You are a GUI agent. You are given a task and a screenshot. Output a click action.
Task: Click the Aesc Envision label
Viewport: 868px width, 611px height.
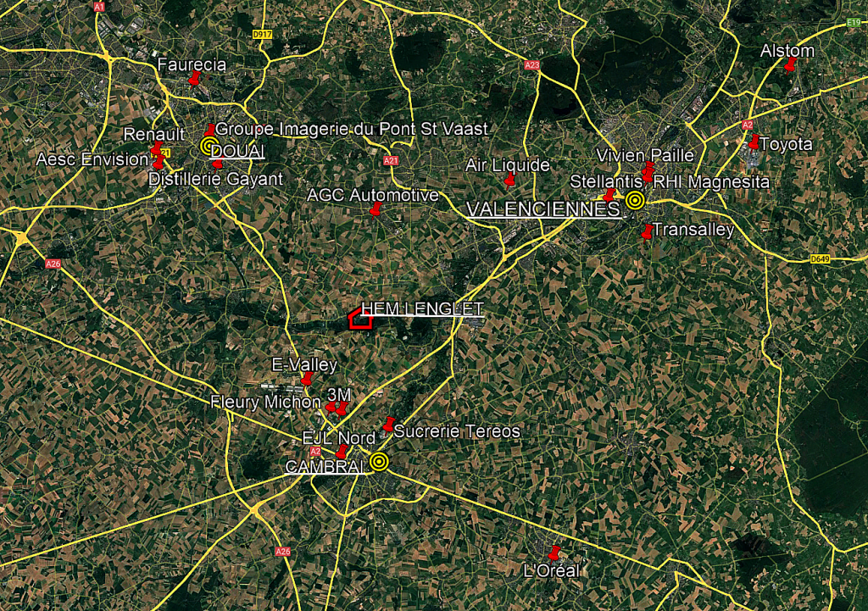[92, 159]
